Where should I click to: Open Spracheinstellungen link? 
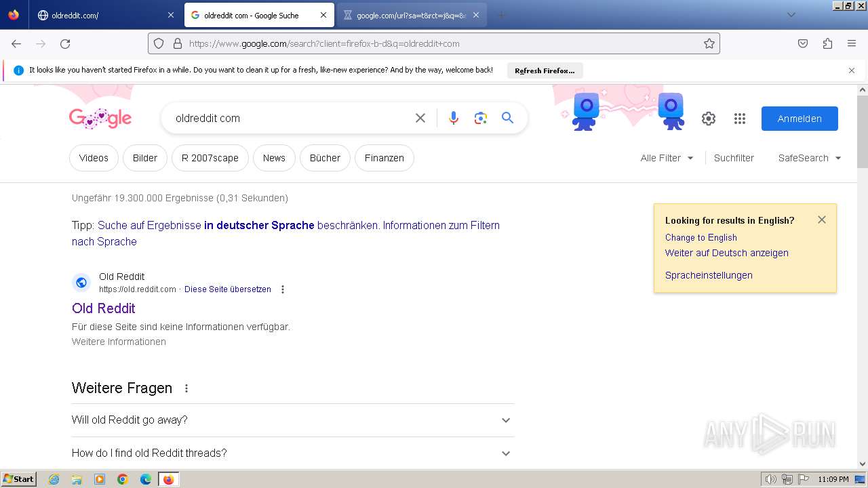pos(709,275)
